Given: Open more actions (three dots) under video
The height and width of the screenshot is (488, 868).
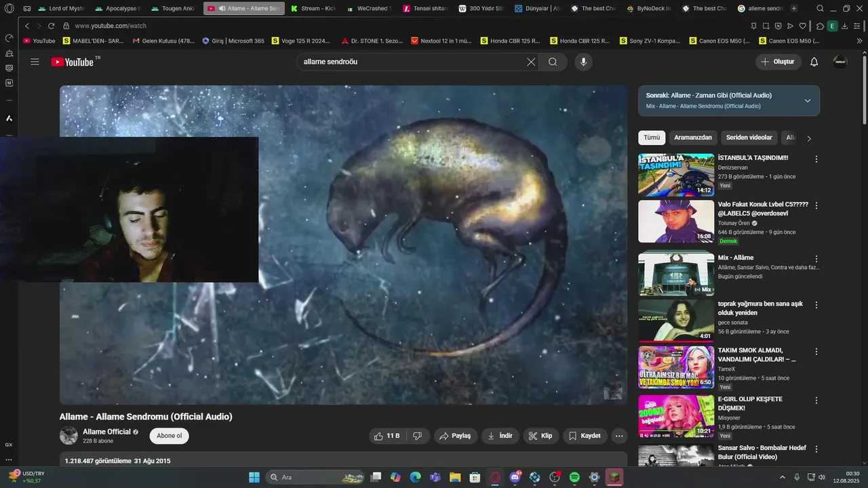Looking at the screenshot, I should tap(618, 436).
